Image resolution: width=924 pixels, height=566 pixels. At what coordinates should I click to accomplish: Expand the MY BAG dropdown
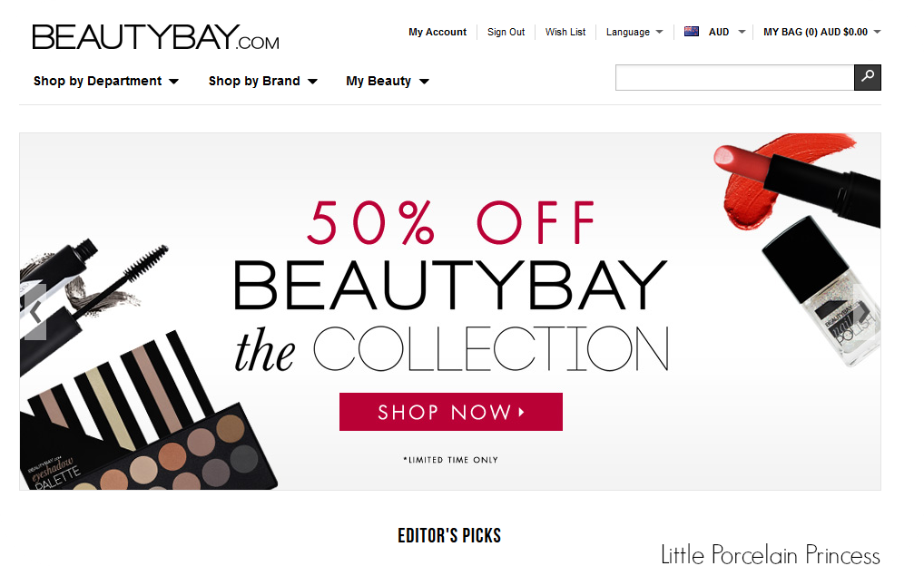coord(822,32)
